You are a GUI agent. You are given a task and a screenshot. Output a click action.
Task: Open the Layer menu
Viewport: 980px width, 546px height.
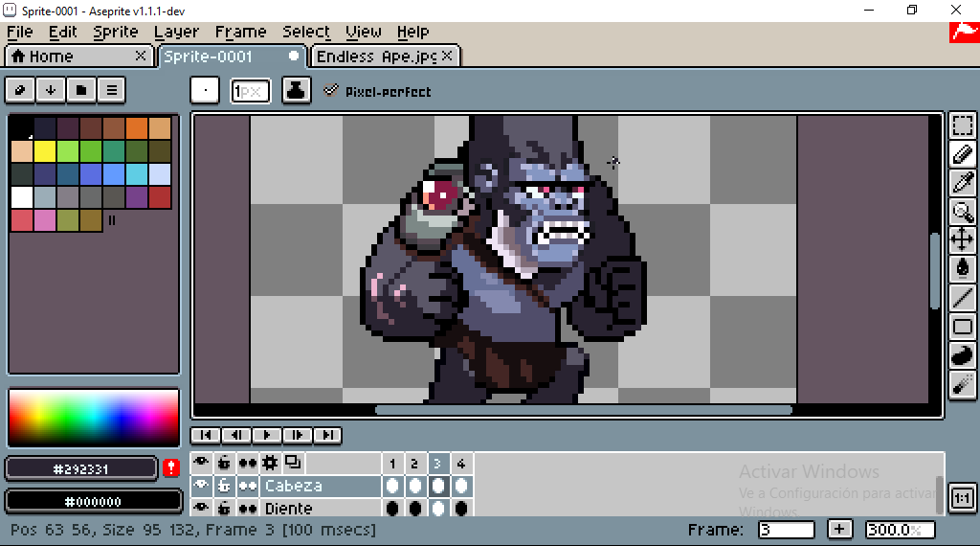tap(176, 32)
